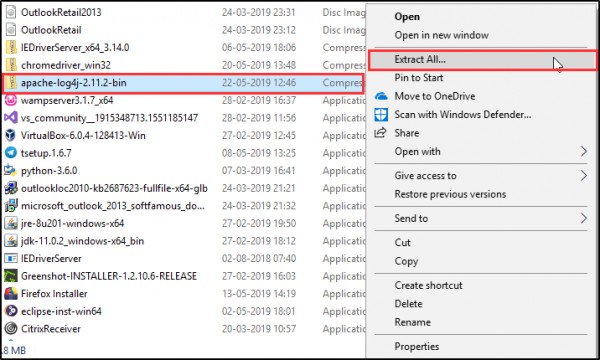Click the wampserver3.1.7_x64 pink icon
Viewport: 600px width, 360px height.
coord(11,100)
